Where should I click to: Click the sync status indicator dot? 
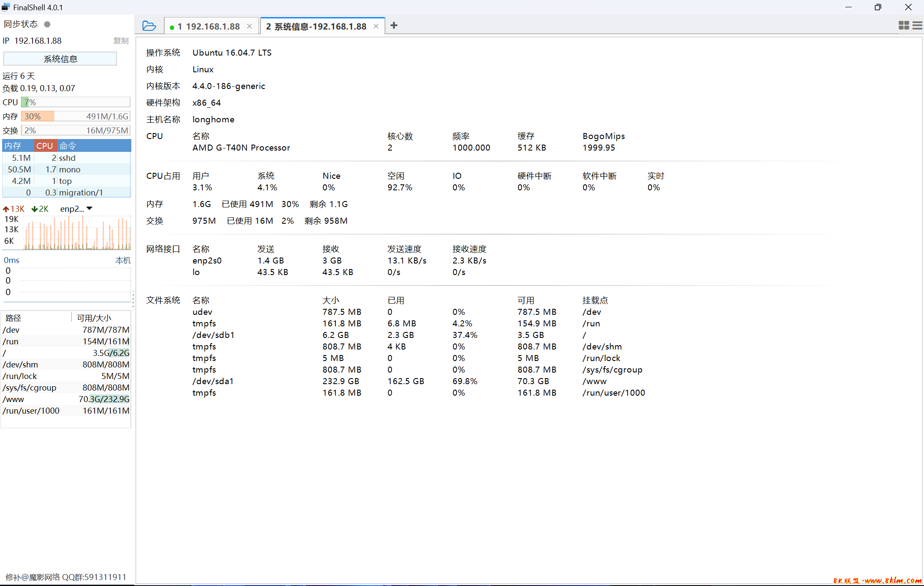[x=47, y=24]
